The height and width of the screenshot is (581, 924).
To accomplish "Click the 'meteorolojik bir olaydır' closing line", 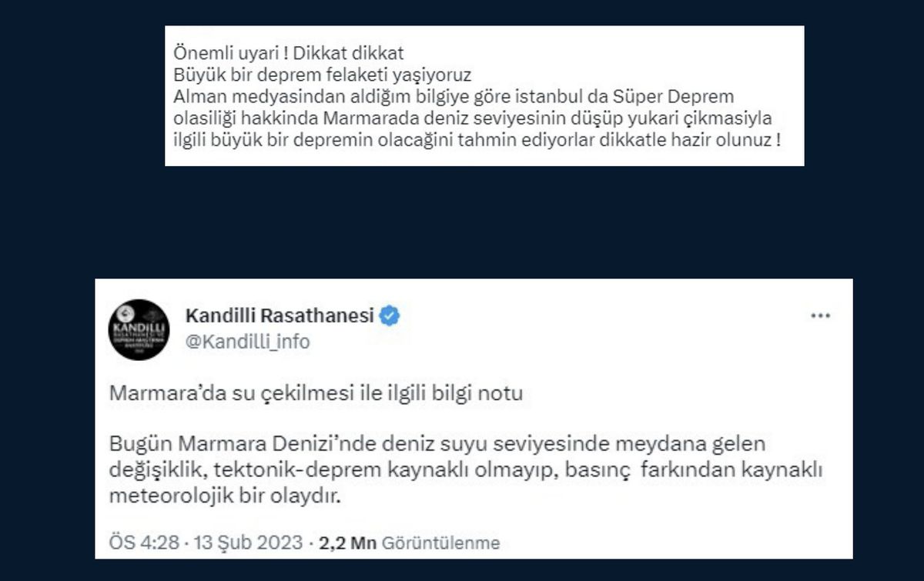I will (224, 495).
